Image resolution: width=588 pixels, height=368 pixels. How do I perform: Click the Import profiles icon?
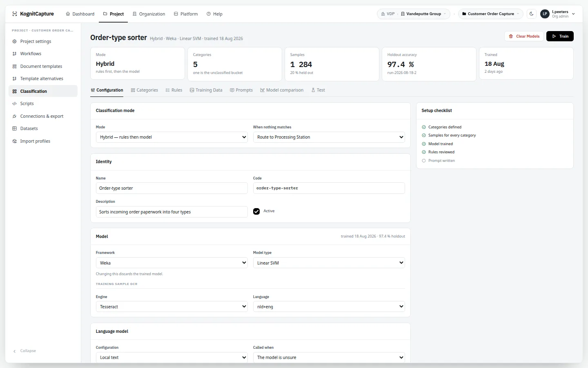[15, 141]
